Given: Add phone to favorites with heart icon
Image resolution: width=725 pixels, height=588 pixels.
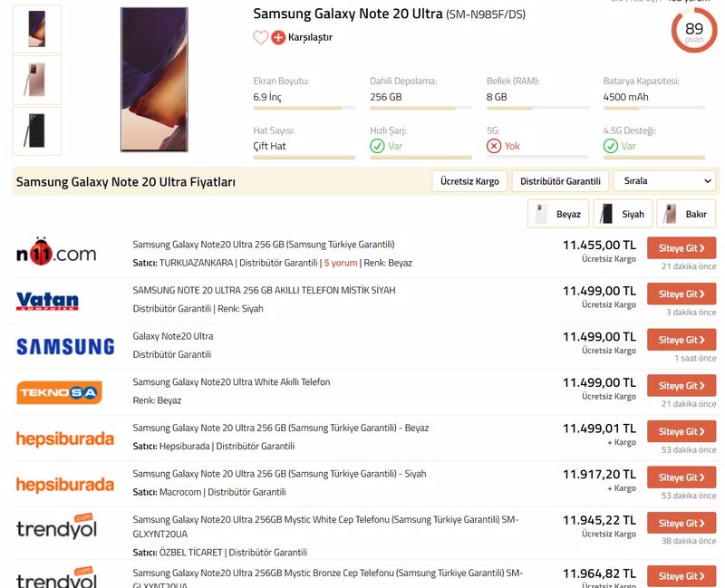Looking at the screenshot, I should coord(260,37).
